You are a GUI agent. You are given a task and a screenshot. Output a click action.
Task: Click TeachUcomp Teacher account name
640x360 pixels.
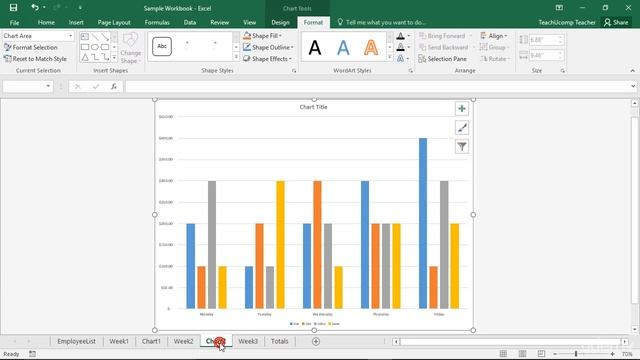pyautogui.click(x=567, y=22)
